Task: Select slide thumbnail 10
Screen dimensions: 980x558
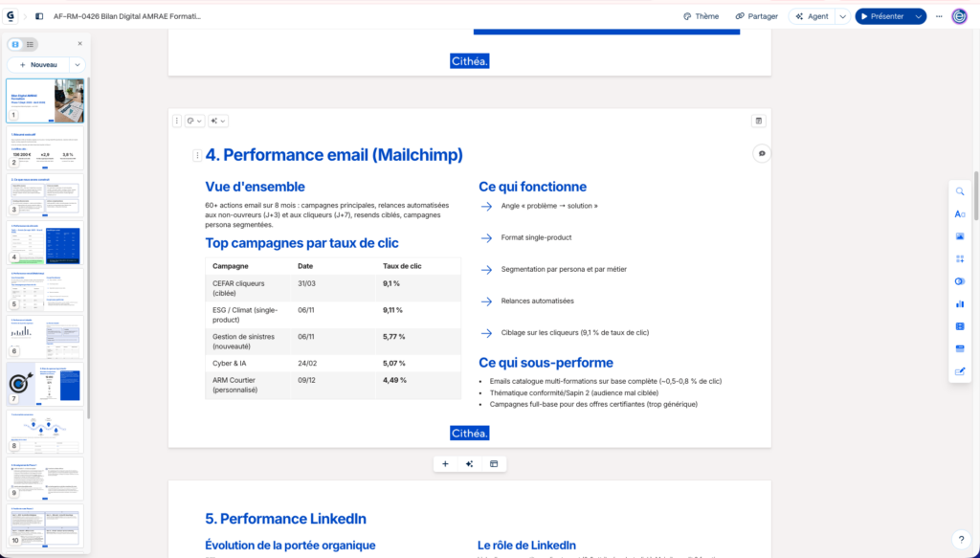Action: click(x=45, y=526)
